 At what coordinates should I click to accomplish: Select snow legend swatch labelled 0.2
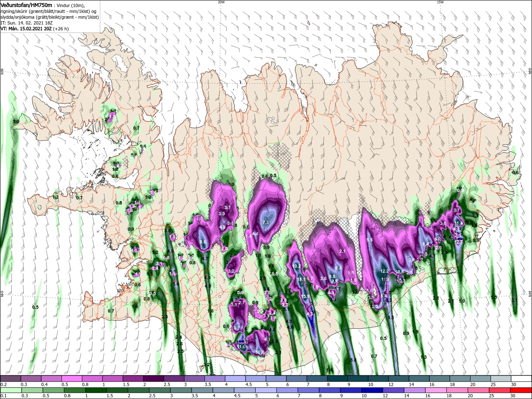(10, 379)
